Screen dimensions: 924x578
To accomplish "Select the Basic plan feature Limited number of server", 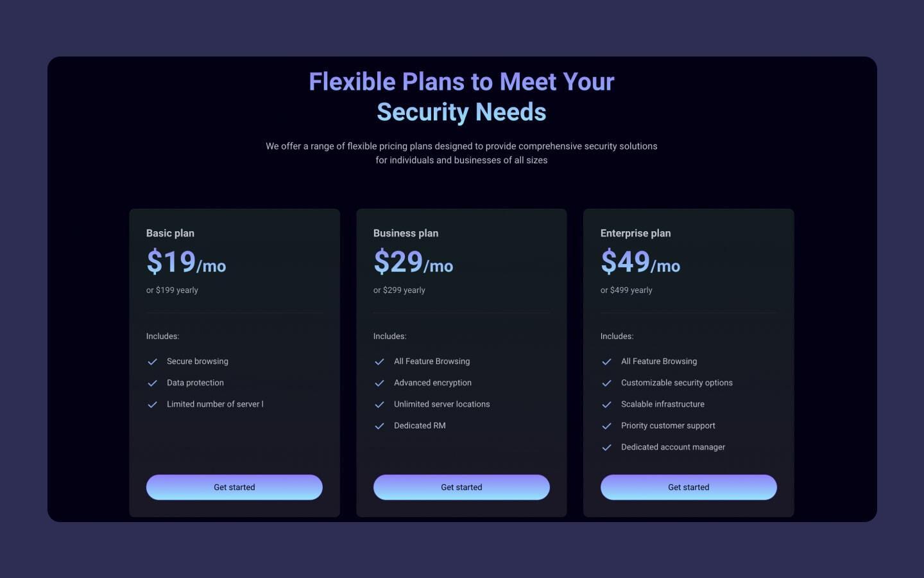I will click(215, 405).
